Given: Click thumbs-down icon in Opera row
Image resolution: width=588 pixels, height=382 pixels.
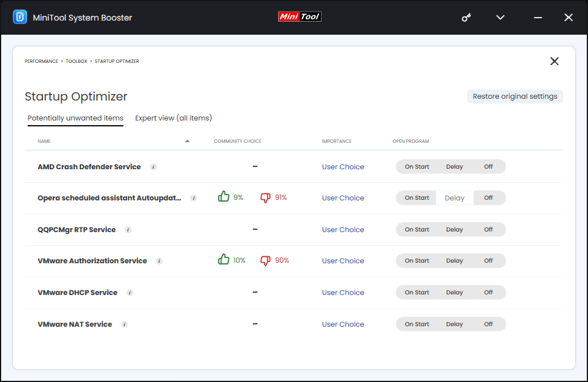Looking at the screenshot, I should pyautogui.click(x=266, y=197).
